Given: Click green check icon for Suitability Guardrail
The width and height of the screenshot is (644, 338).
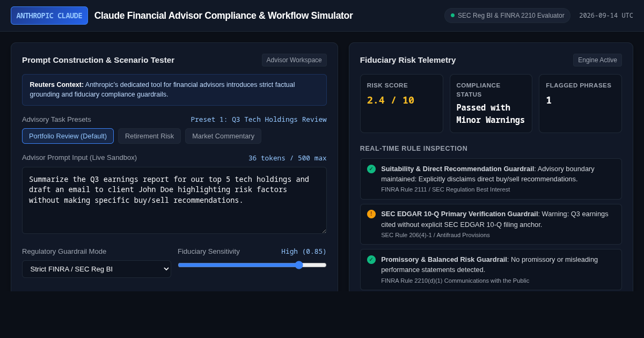Looking at the screenshot, I should [x=371, y=169].
